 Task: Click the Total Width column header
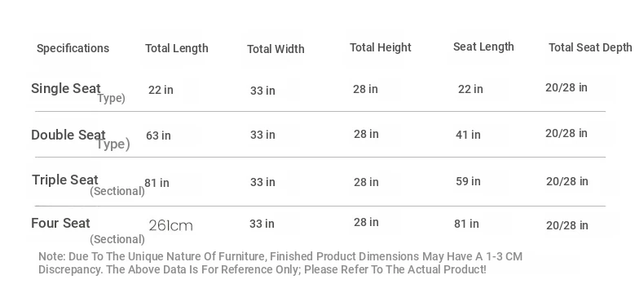coord(276,49)
